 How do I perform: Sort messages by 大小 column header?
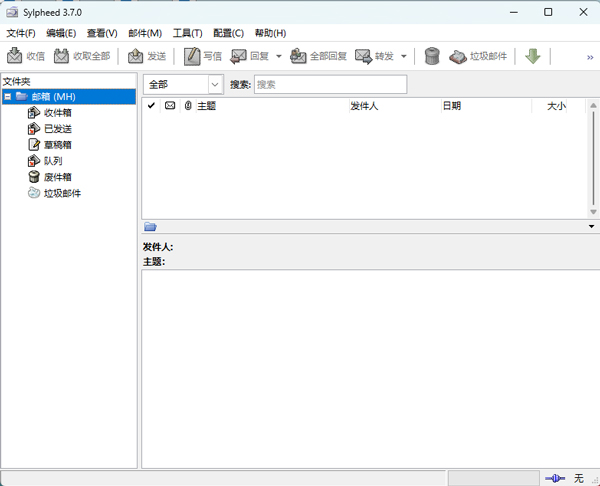(549, 106)
